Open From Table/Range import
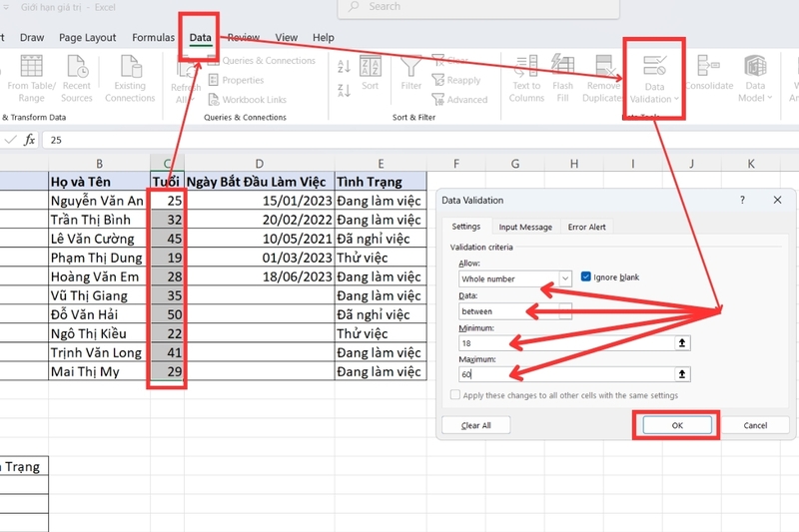The image size is (799, 532). point(31,79)
